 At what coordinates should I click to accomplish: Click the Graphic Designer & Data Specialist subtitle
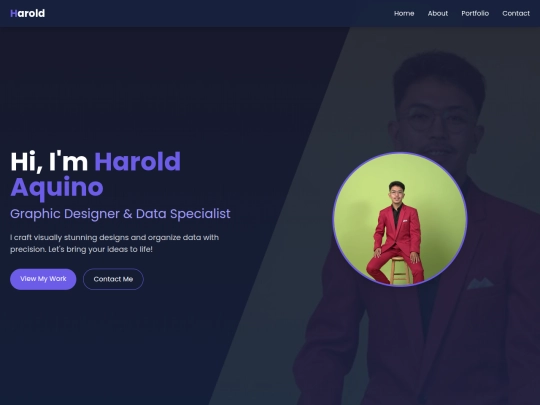click(x=120, y=214)
